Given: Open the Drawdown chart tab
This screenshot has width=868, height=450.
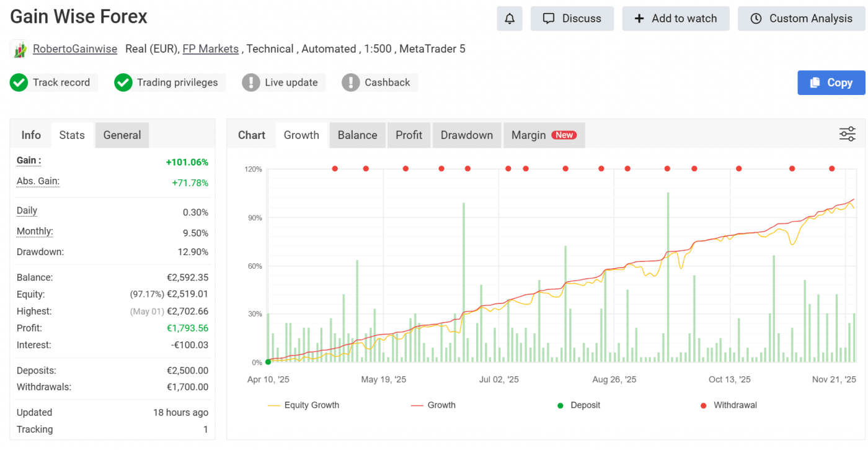Looking at the screenshot, I should pos(466,135).
